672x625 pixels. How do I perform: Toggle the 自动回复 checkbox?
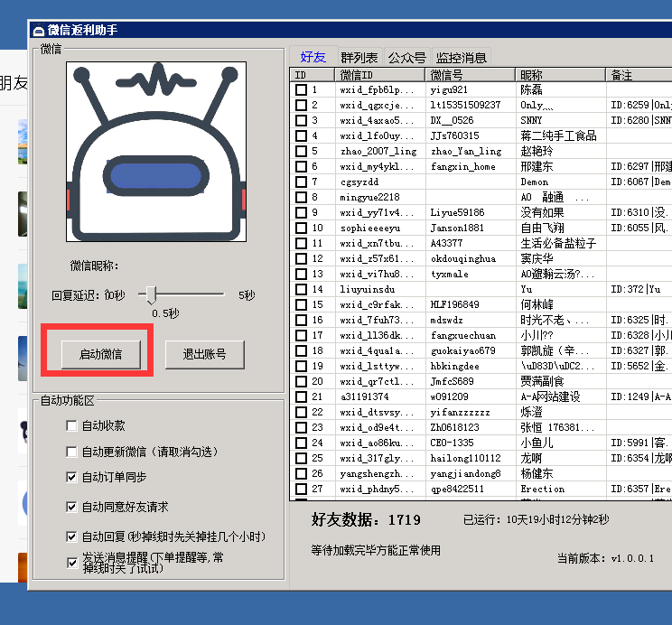click(x=71, y=536)
